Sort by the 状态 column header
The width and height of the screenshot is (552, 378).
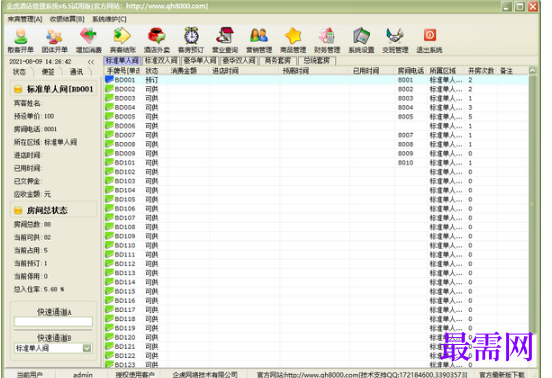pyautogui.click(x=155, y=71)
